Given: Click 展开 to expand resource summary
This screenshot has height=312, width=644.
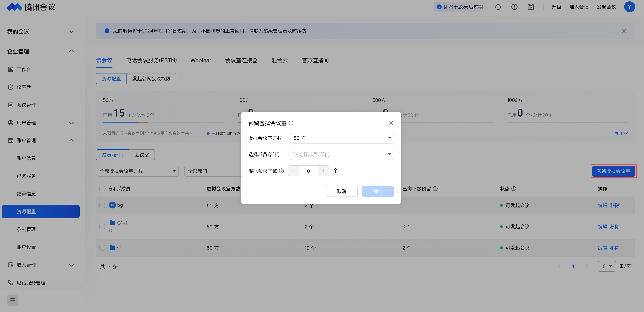Looking at the screenshot, I should click(621, 133).
